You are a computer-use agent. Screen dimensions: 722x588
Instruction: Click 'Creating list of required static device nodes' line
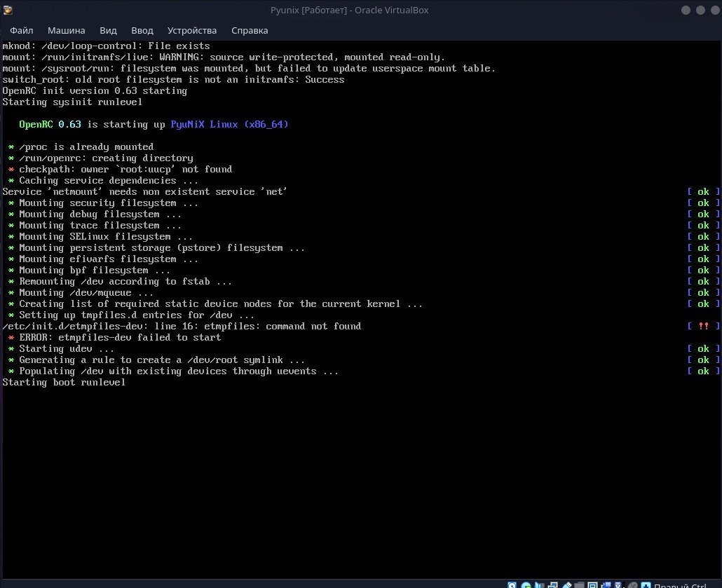(221, 304)
